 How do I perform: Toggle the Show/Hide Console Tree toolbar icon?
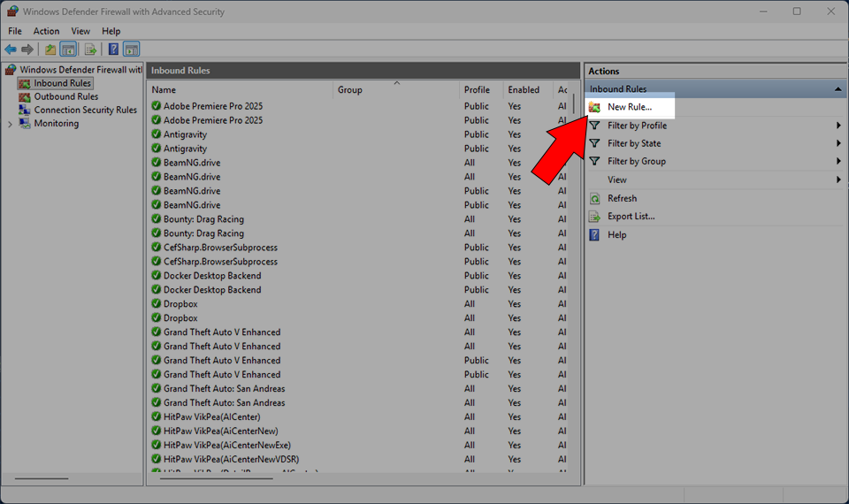68,50
